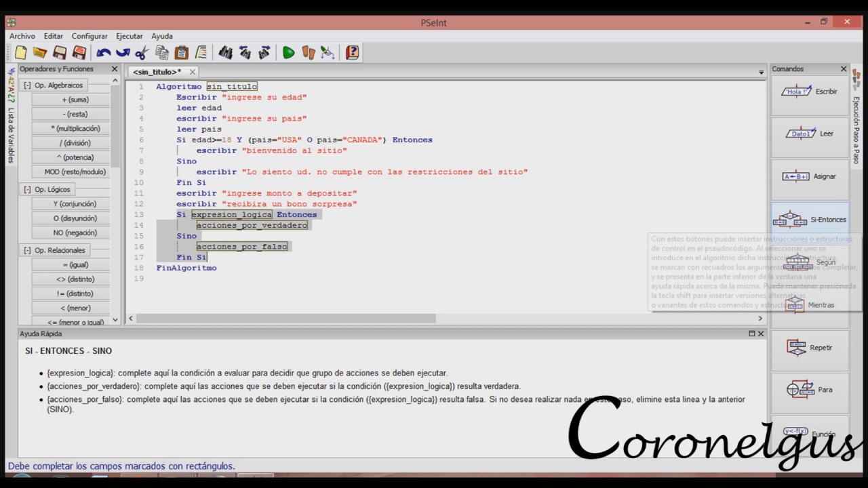This screenshot has width=868, height=488.
Task: Insert the / (división) operator
Action: 71,143
